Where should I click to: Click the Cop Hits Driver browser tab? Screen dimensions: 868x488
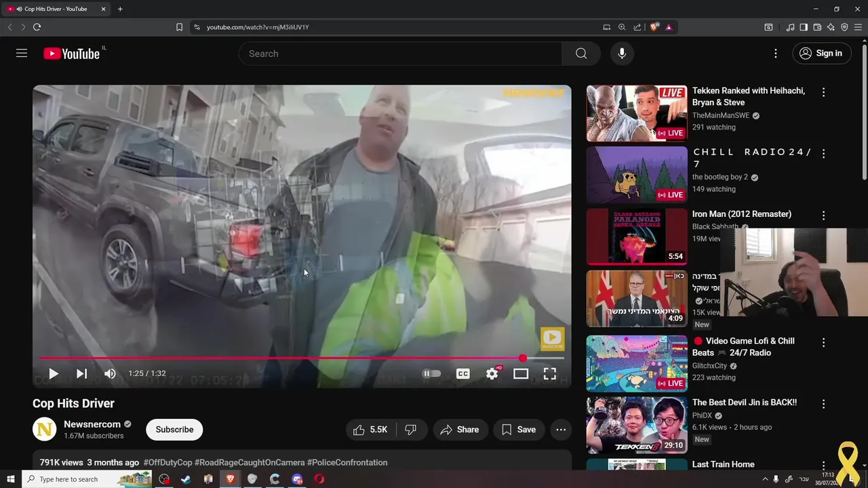pyautogui.click(x=56, y=9)
